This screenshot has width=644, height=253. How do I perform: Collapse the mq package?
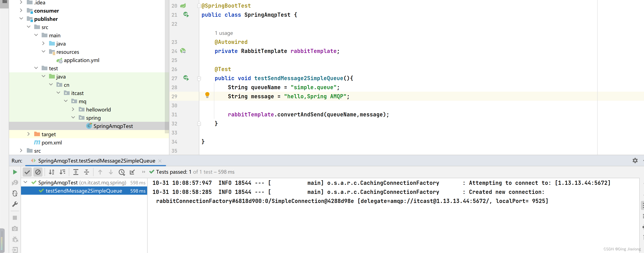click(x=66, y=101)
